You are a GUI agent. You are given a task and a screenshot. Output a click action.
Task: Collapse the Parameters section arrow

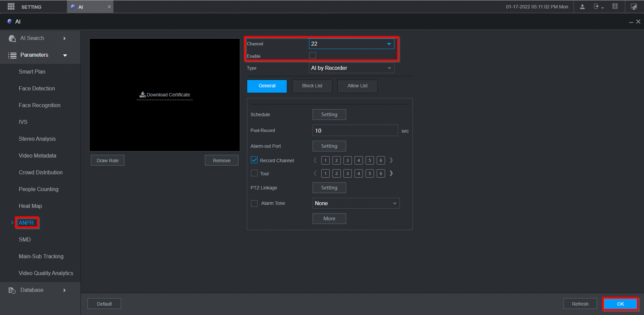click(65, 55)
